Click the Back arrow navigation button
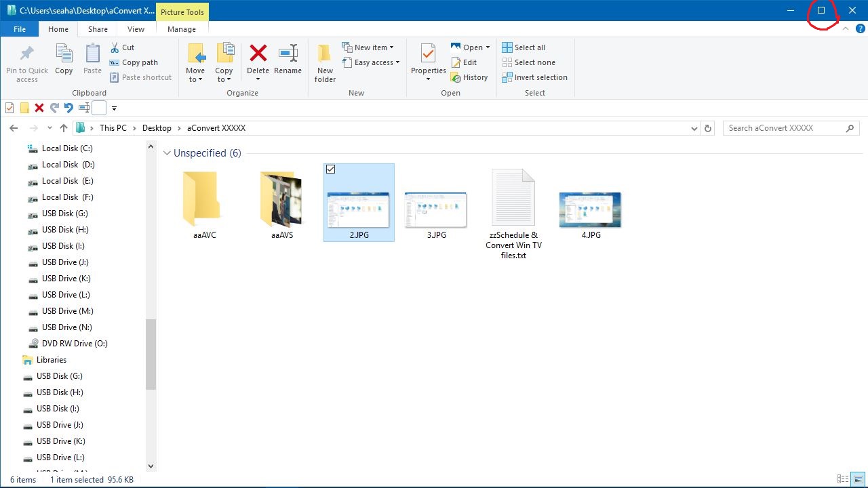868x488 pixels. point(14,128)
